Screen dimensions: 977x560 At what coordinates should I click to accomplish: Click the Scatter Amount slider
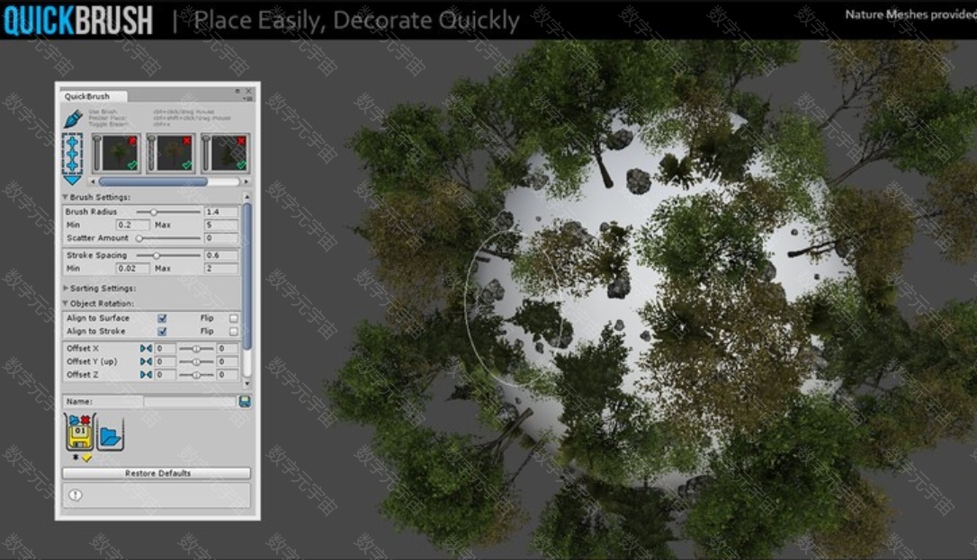click(168, 238)
